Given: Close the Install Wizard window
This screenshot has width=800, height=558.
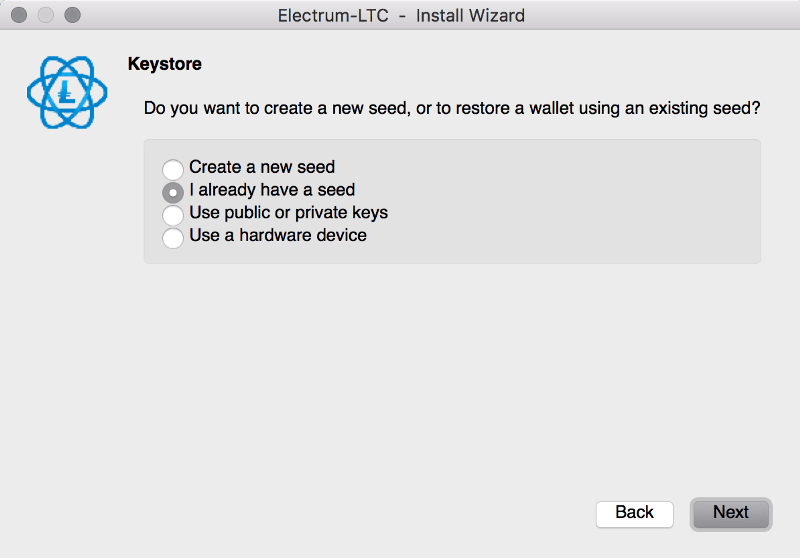Looking at the screenshot, I should pos(19,15).
